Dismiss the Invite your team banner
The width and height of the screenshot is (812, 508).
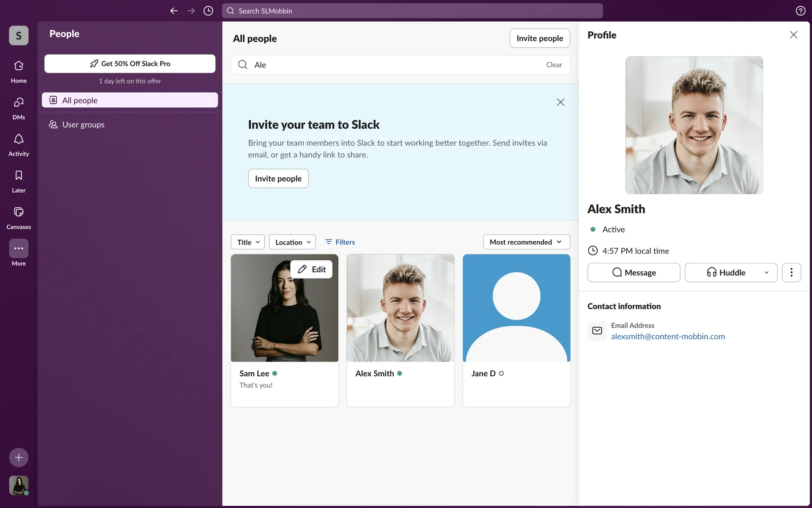tap(560, 102)
